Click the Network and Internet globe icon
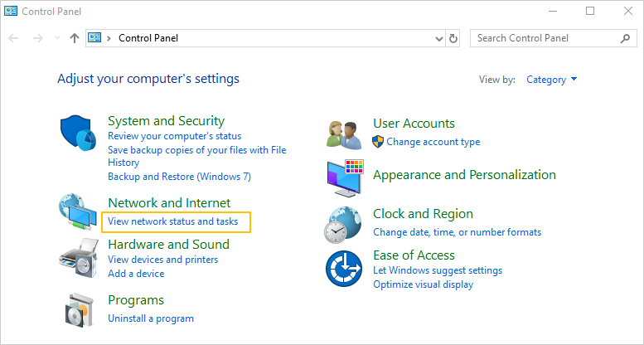Viewport: 644px width, 345px height. 79,213
